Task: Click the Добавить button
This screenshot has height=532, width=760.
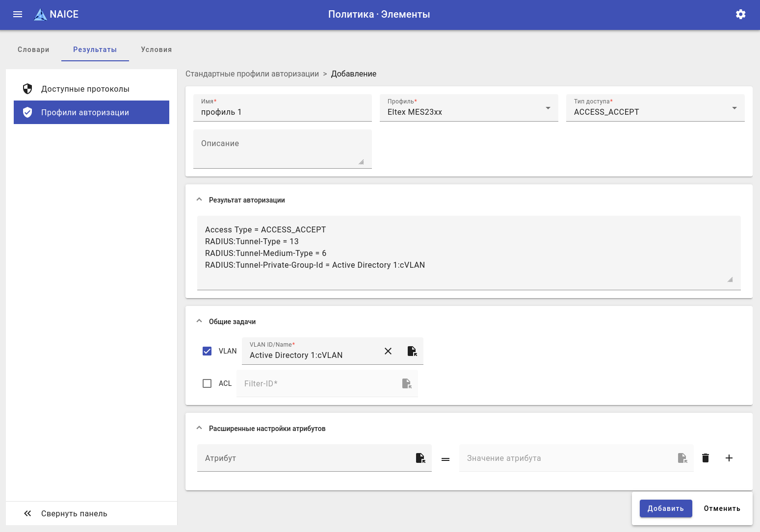Action: pos(665,508)
